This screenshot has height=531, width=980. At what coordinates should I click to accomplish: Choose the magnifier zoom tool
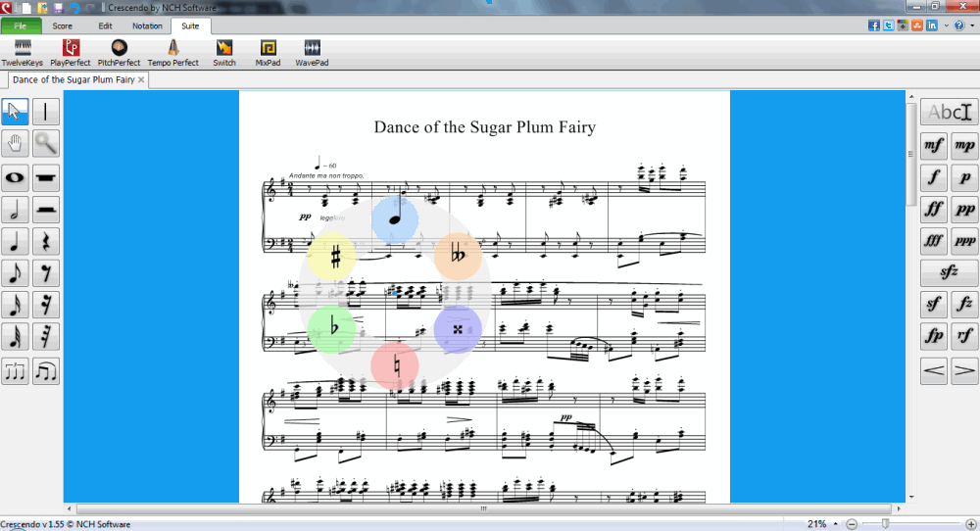tap(46, 144)
